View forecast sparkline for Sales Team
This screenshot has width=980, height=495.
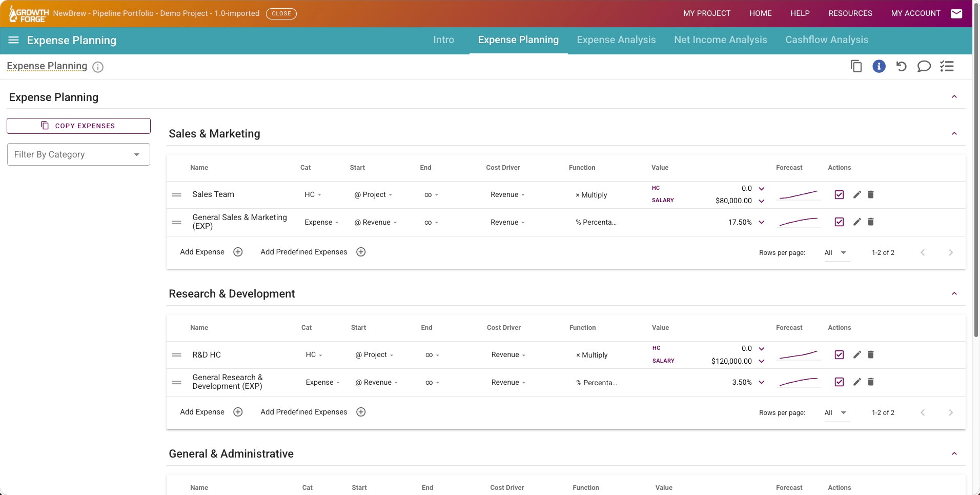coord(799,195)
